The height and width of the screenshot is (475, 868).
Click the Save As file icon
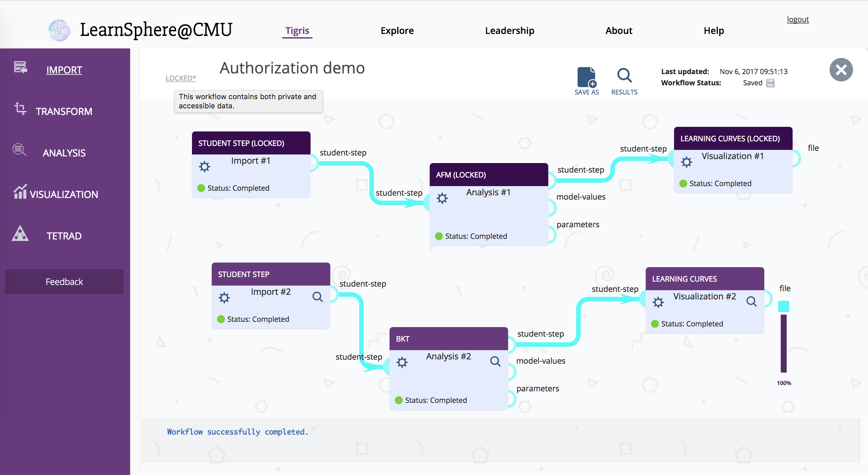coord(587,77)
